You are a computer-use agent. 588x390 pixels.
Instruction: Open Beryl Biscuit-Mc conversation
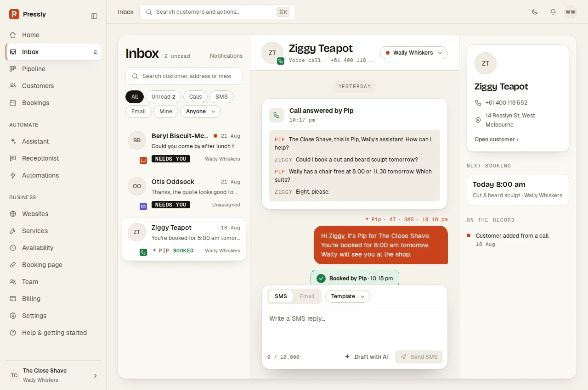(x=184, y=147)
